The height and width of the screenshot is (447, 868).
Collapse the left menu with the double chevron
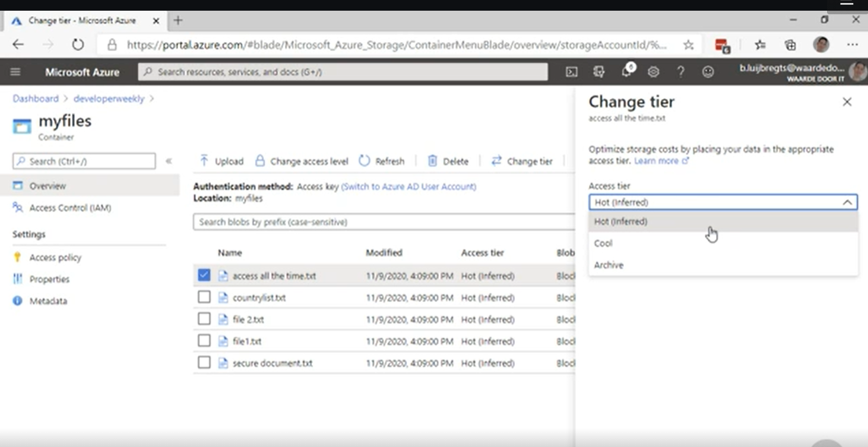169,161
